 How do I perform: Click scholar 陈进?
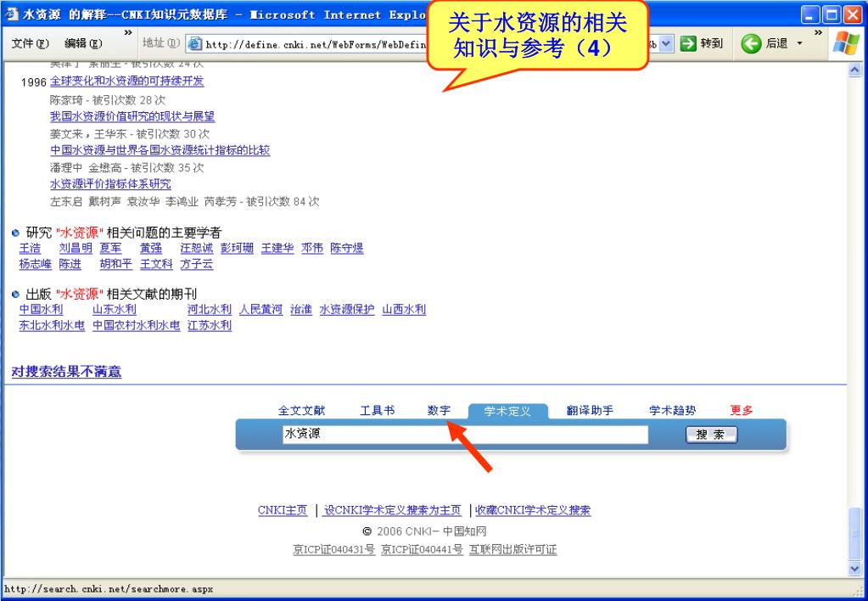pyautogui.click(x=70, y=264)
